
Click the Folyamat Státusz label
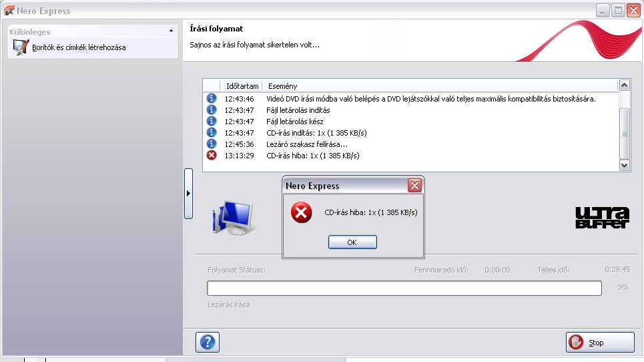pos(236,270)
